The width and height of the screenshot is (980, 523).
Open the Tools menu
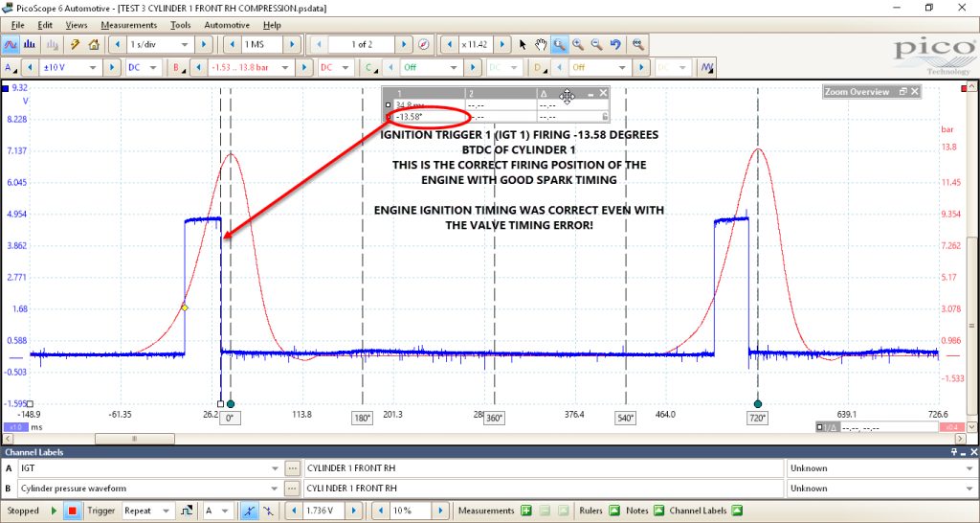coord(181,25)
